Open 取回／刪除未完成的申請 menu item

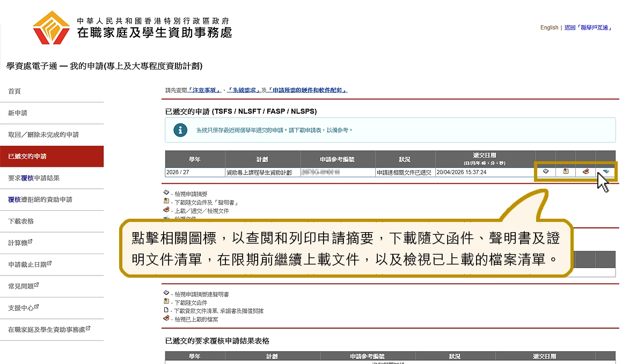pyautogui.click(x=43, y=135)
